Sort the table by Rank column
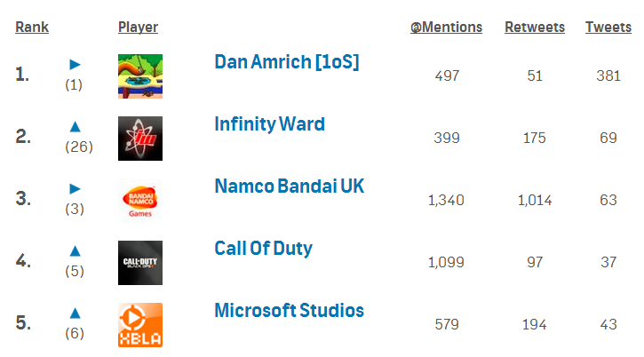 coord(32,28)
